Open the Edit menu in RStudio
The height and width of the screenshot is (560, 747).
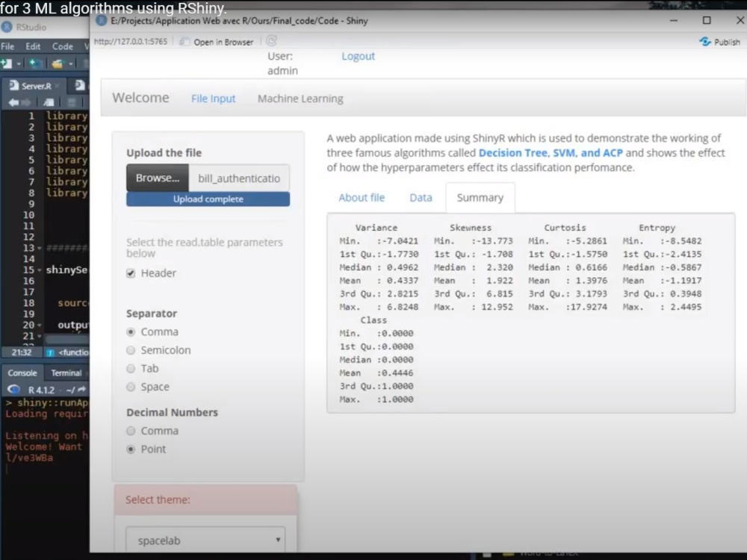click(x=33, y=46)
